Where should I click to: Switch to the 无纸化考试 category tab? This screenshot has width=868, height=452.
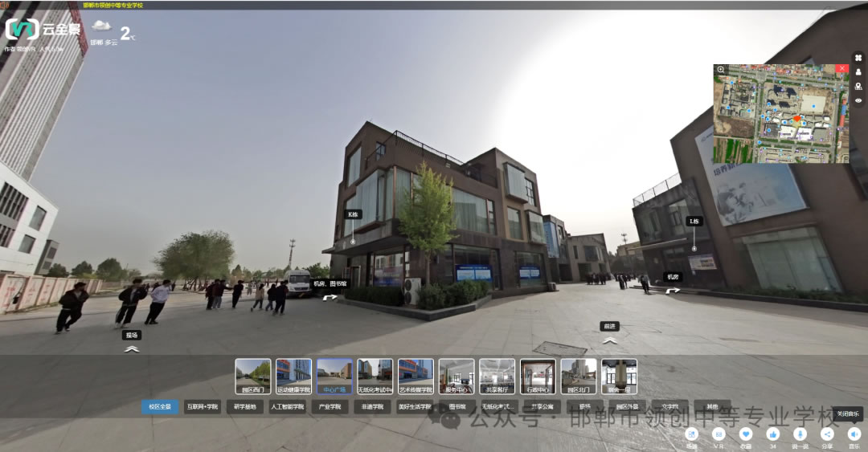[500, 406]
